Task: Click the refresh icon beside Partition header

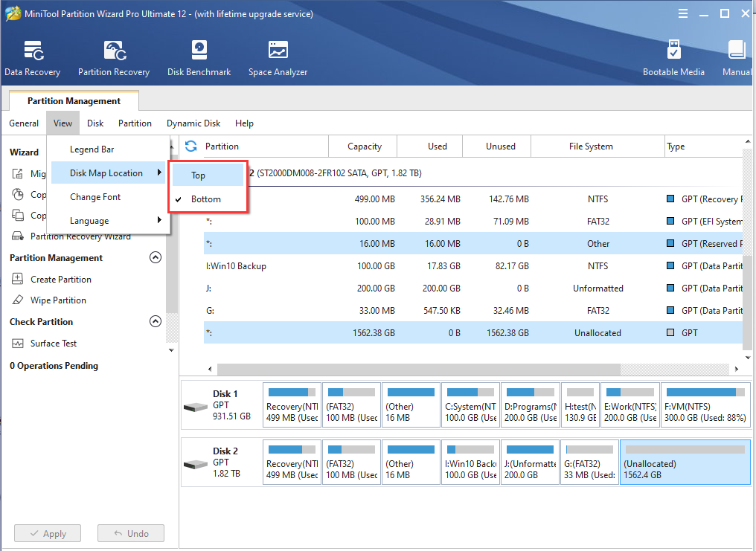Action: click(191, 146)
